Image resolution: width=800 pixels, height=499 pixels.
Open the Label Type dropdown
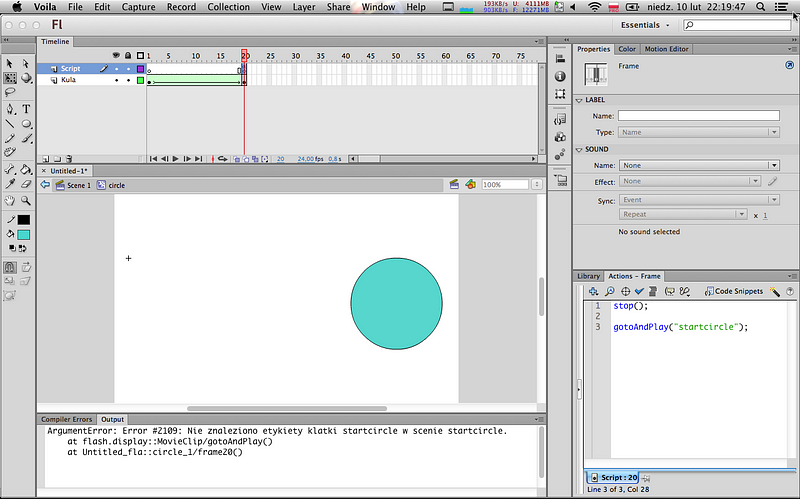(699, 132)
